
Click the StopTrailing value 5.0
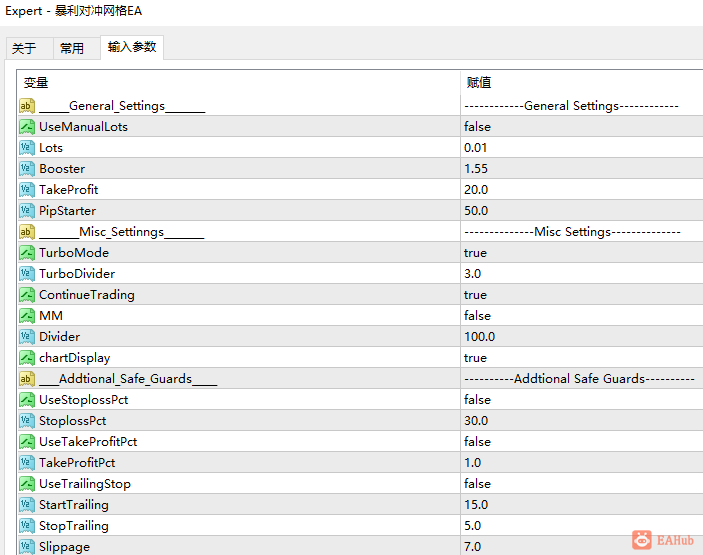click(473, 526)
